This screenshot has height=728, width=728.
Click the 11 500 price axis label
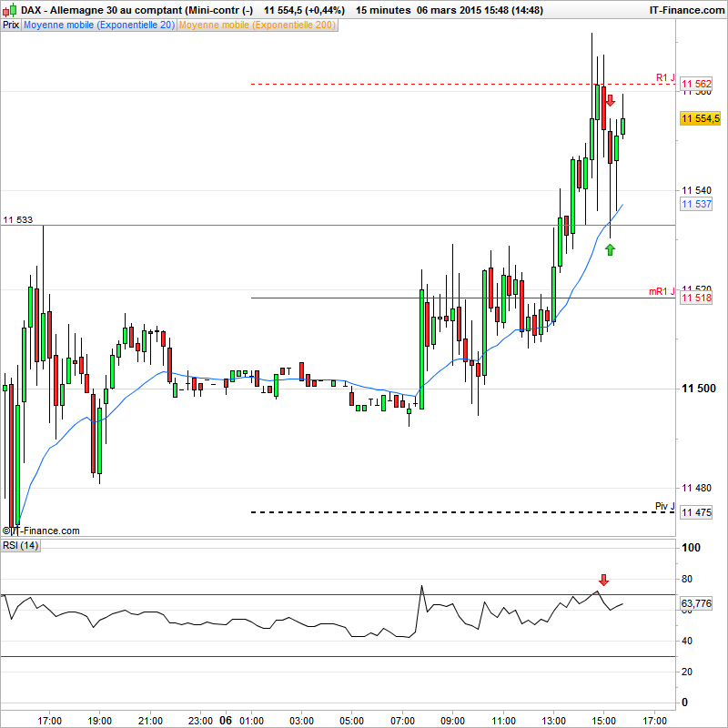698,389
